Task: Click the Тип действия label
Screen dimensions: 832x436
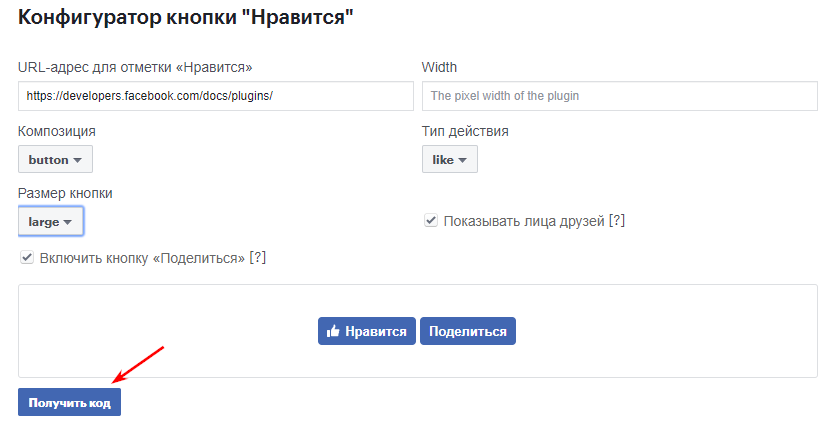Action: (465, 131)
